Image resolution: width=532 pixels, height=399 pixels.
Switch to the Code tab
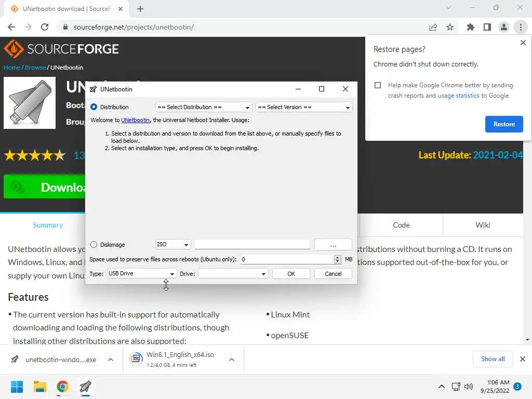pos(401,225)
